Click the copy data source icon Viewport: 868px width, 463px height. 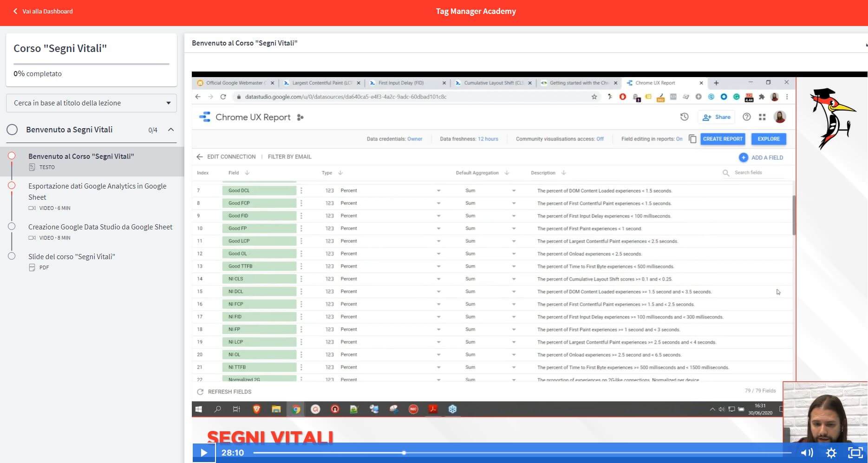692,139
